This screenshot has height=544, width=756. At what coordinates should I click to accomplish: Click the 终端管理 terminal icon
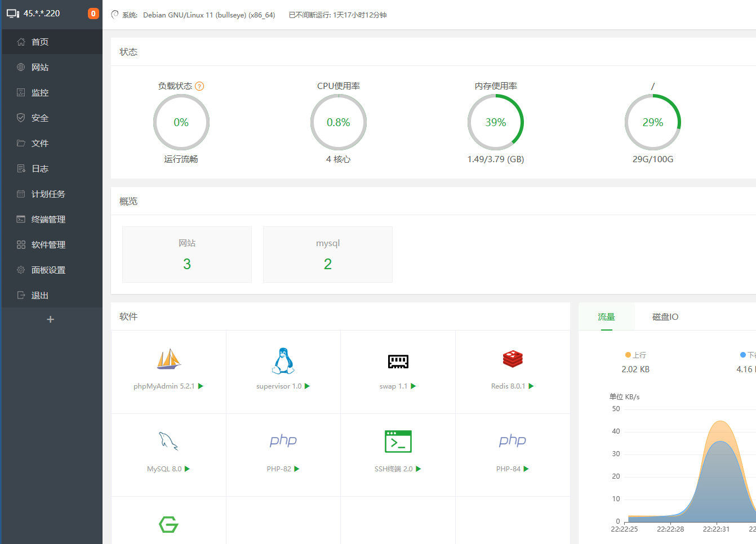click(21, 219)
